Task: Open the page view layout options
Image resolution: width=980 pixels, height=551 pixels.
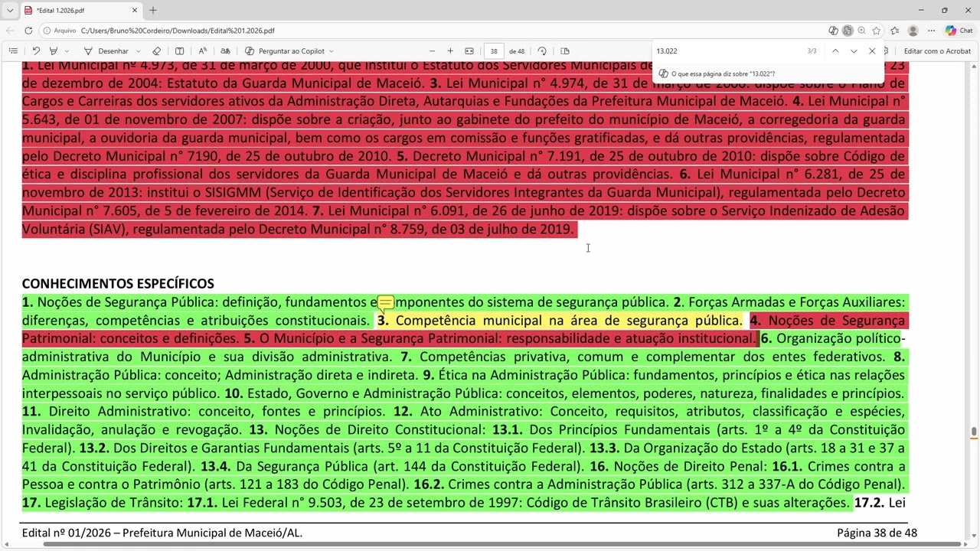Action: (565, 51)
